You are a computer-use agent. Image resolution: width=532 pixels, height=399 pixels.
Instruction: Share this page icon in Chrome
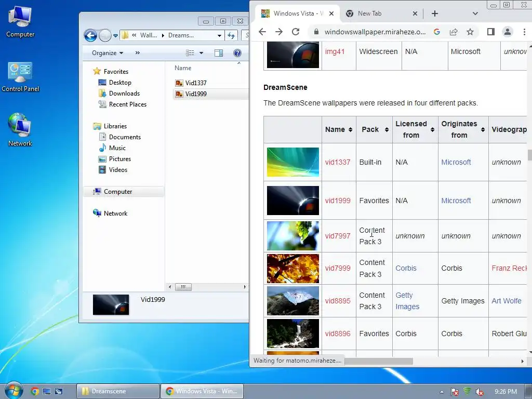(x=453, y=32)
